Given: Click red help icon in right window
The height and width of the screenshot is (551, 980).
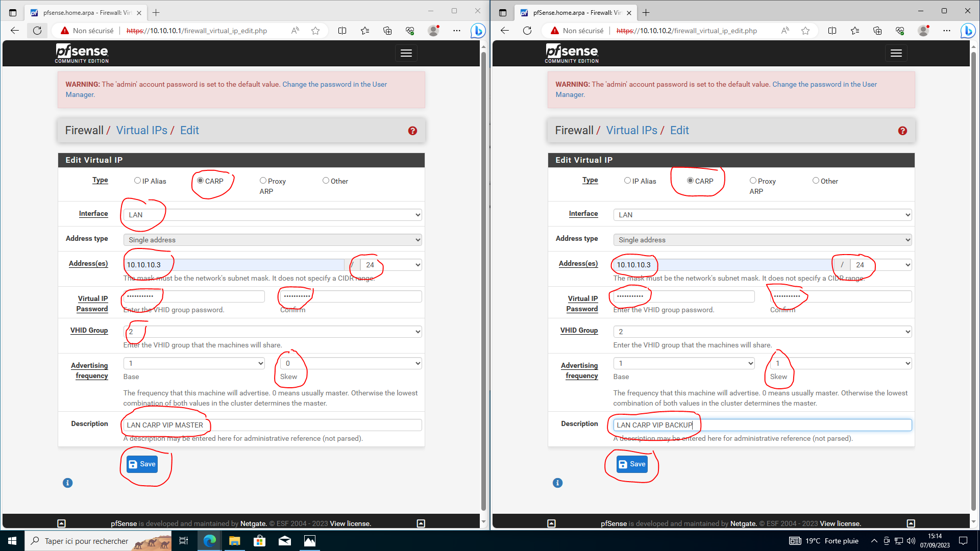Looking at the screenshot, I should click(902, 131).
